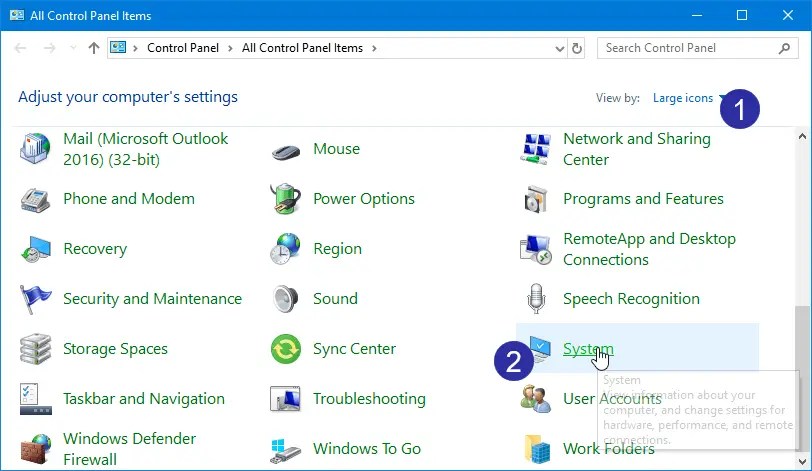Click the Refresh button in address bar
The width and height of the screenshot is (812, 471).
[577, 48]
